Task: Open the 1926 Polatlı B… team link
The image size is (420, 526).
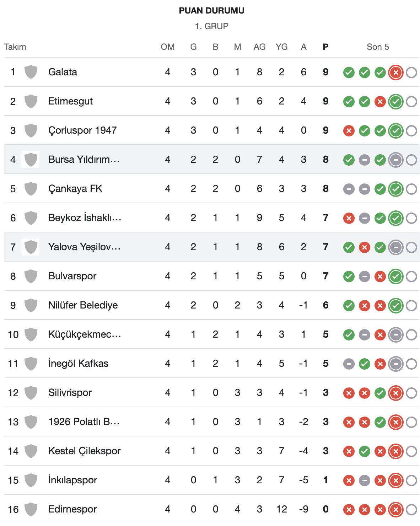Action: click(84, 422)
